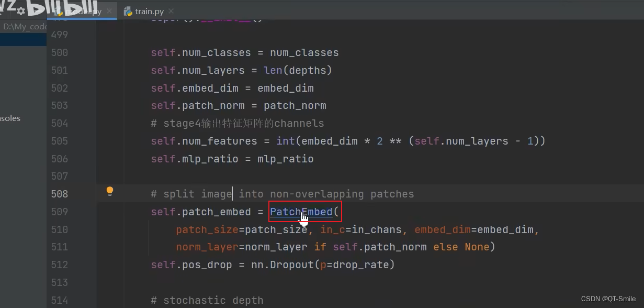This screenshot has width=644, height=308.
Task: Click line number 509 in gutter
Action: (x=59, y=212)
